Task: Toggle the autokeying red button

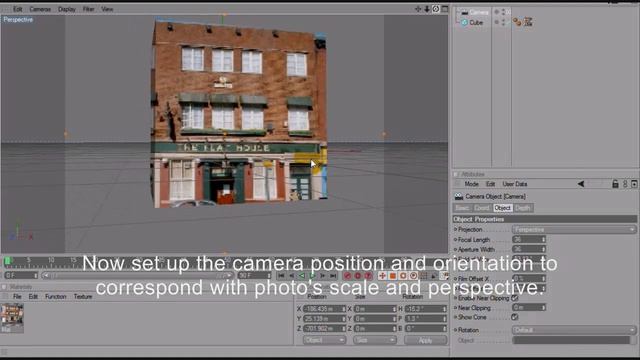Action: point(358,276)
